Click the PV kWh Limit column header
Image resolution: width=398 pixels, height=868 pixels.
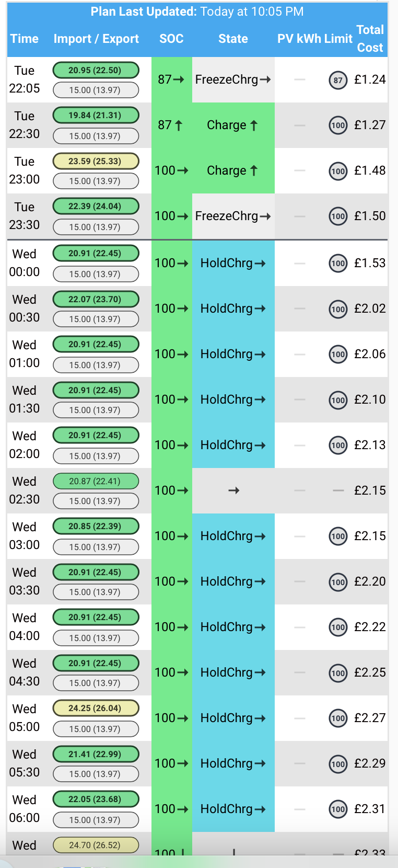(x=315, y=39)
